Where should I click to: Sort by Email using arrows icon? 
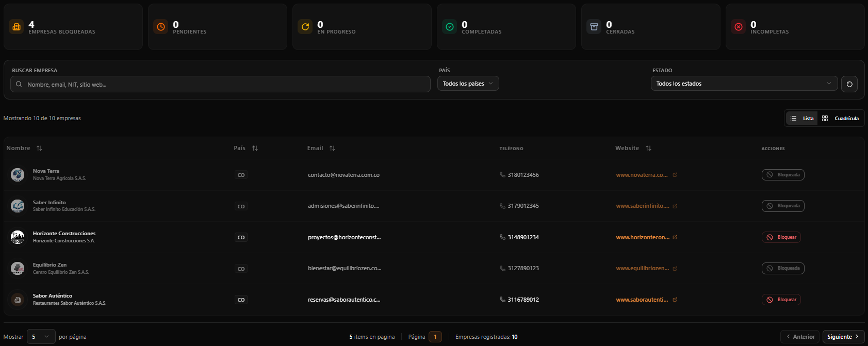tap(332, 148)
